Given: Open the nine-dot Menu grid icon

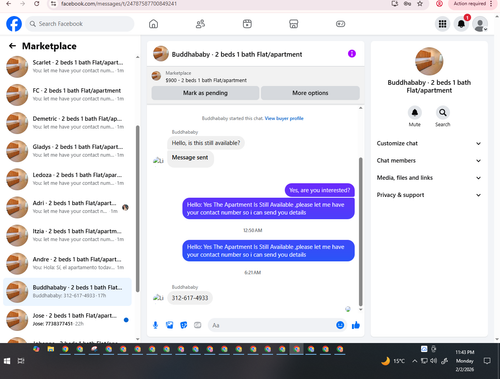Looking at the screenshot, I should pos(442,24).
